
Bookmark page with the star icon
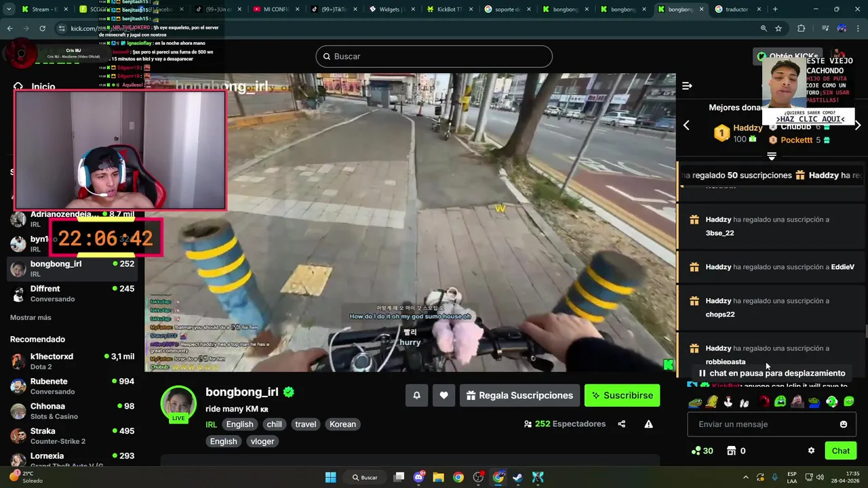(x=778, y=28)
